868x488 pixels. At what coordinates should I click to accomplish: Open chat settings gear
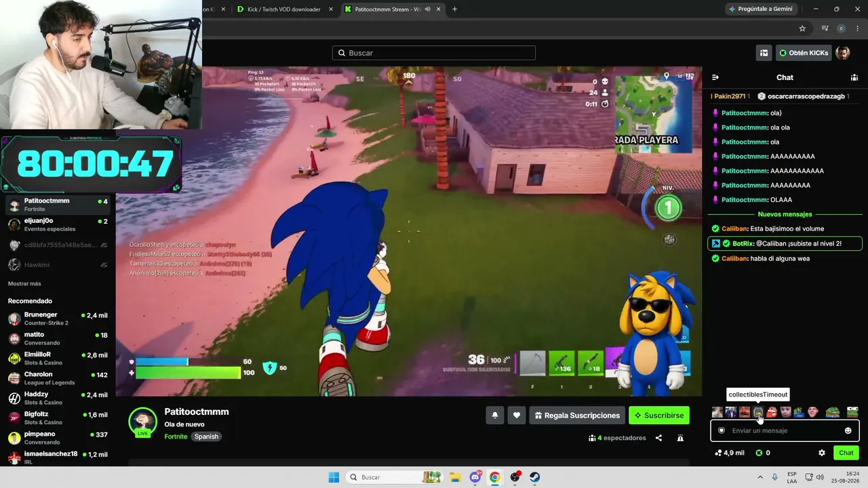[x=822, y=453]
